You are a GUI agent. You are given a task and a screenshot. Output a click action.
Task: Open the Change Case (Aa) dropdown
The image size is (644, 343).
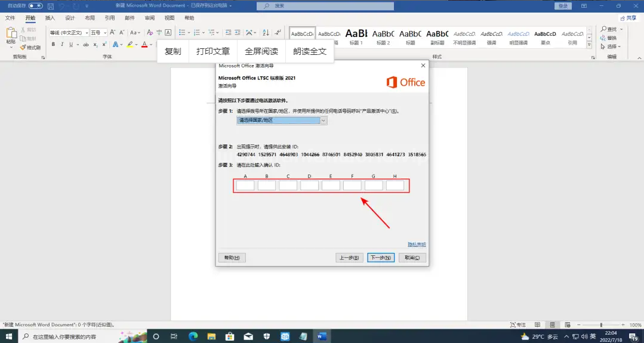pyautogui.click(x=135, y=32)
